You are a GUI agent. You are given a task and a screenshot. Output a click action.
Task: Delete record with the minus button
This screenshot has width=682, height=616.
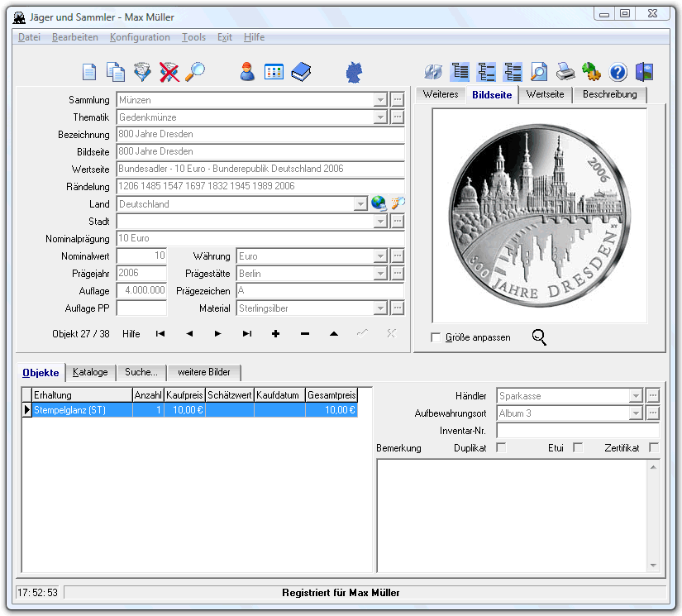coord(305,334)
